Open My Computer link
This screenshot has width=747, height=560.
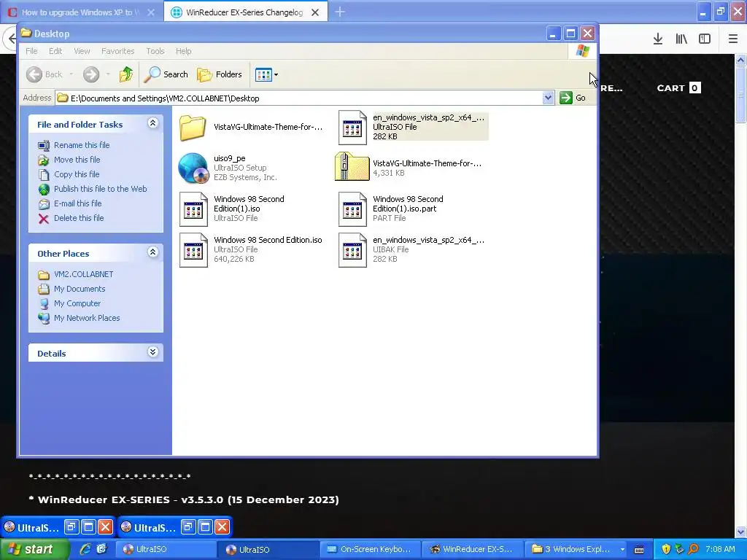77,303
